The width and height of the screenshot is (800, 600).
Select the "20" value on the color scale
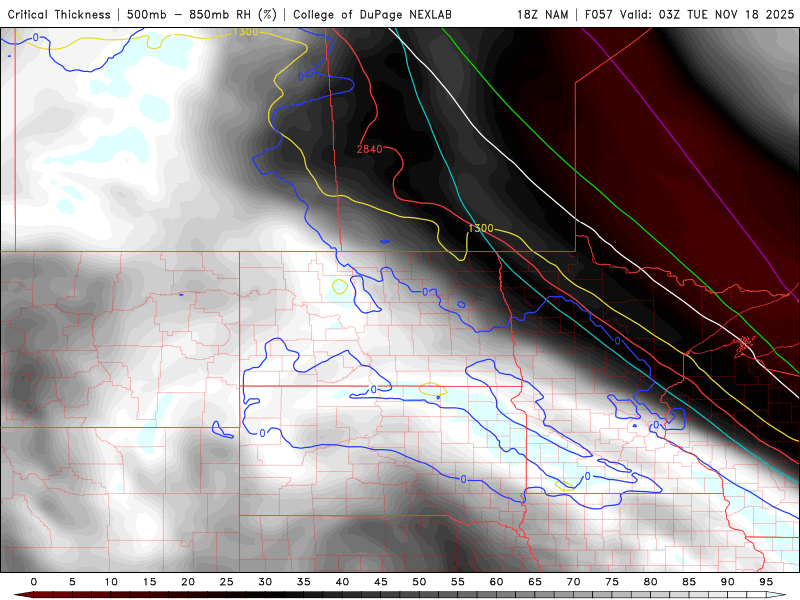point(188,582)
